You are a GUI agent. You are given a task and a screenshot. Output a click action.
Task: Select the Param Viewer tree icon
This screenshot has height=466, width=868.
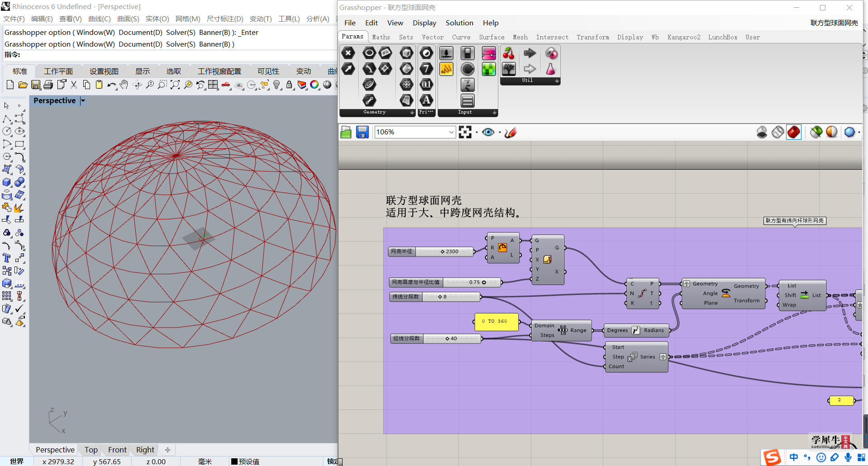click(x=509, y=69)
